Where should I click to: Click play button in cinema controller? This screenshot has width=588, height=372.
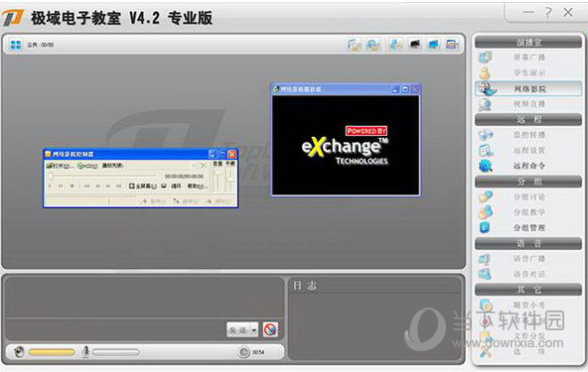pos(51,186)
